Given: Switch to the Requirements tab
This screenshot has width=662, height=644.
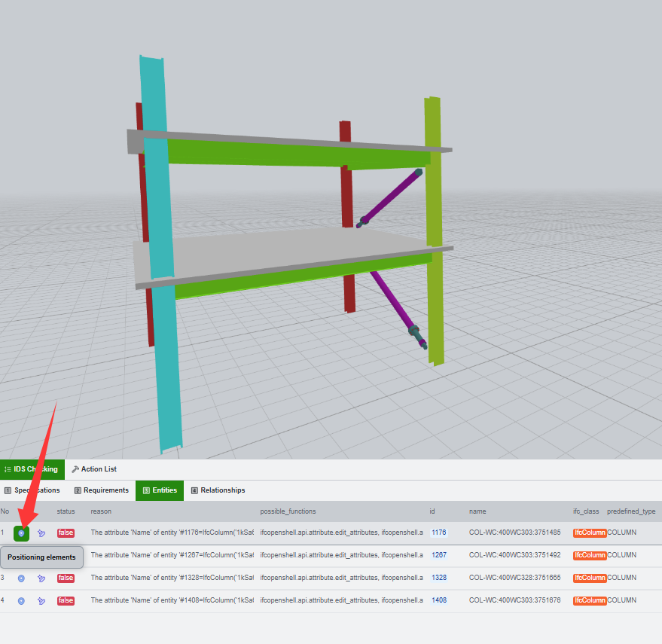Looking at the screenshot, I should (x=102, y=490).
